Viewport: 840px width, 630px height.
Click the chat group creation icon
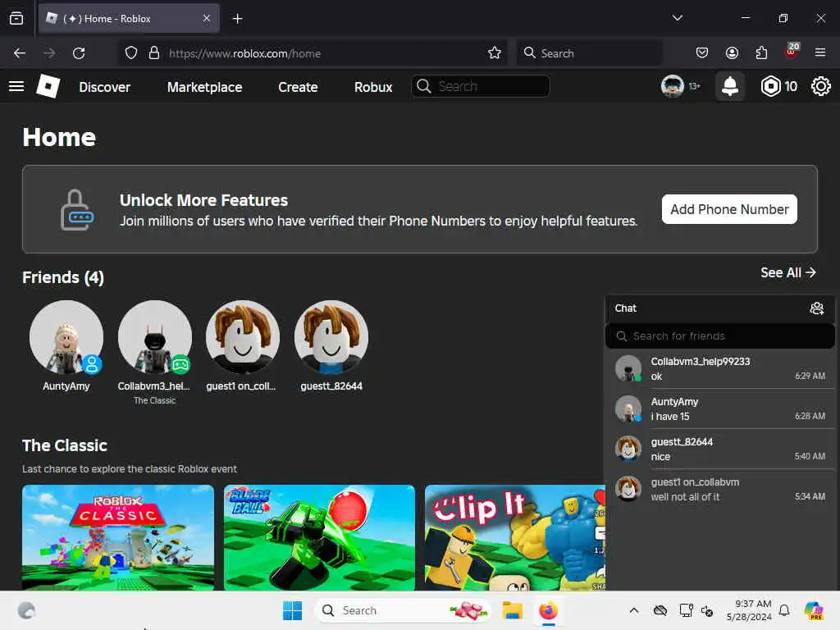[x=816, y=308]
